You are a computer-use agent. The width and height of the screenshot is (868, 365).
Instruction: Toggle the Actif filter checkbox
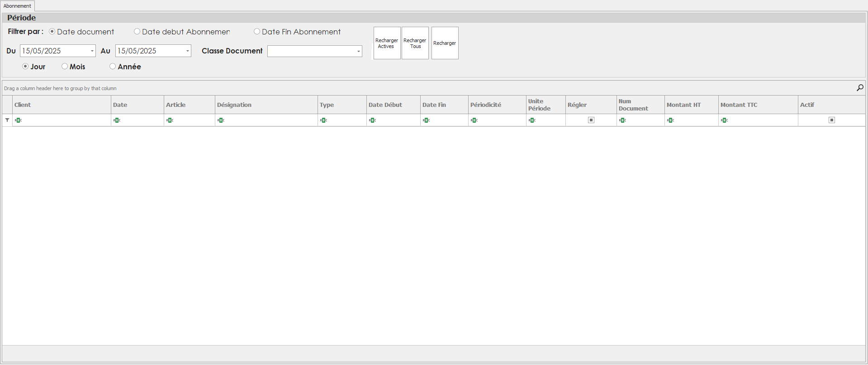coord(831,120)
